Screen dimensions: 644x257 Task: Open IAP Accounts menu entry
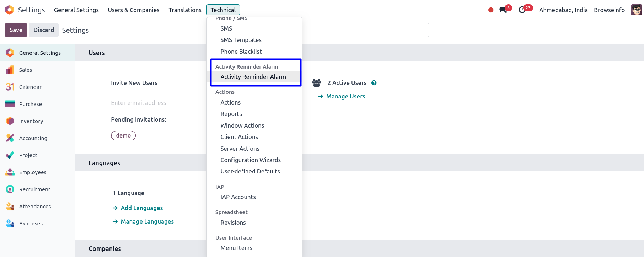point(238,197)
